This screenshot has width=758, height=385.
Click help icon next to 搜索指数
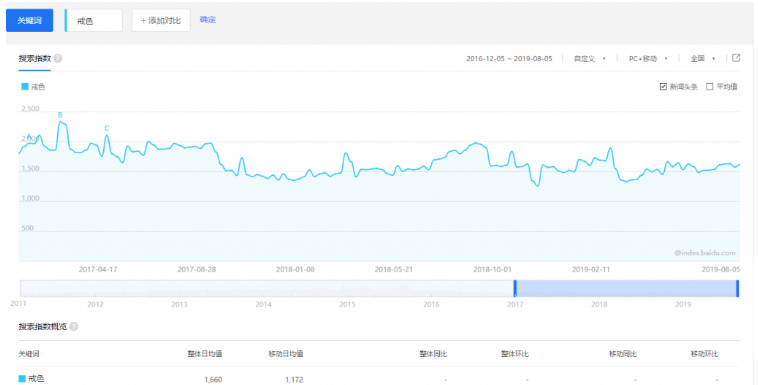58,59
